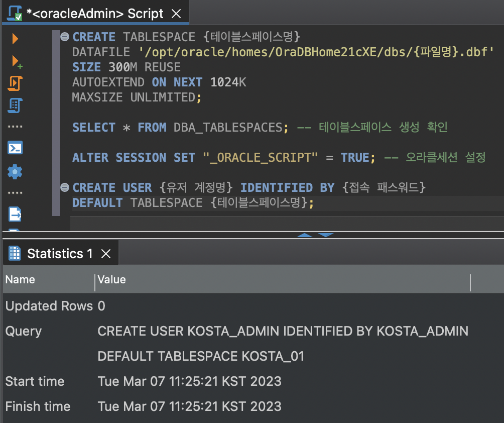Collapse the CREATE USER code block
This screenshot has width=504, height=423.
click(x=65, y=187)
